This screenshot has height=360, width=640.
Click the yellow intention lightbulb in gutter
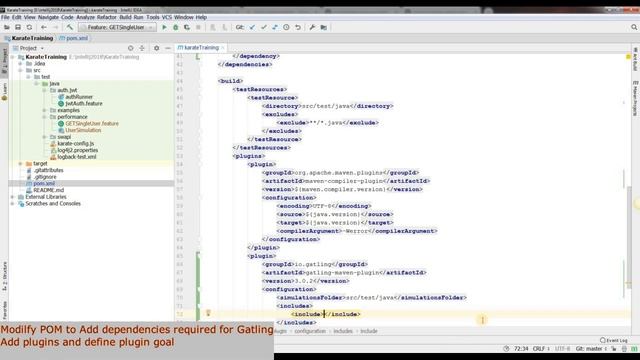click(208, 313)
